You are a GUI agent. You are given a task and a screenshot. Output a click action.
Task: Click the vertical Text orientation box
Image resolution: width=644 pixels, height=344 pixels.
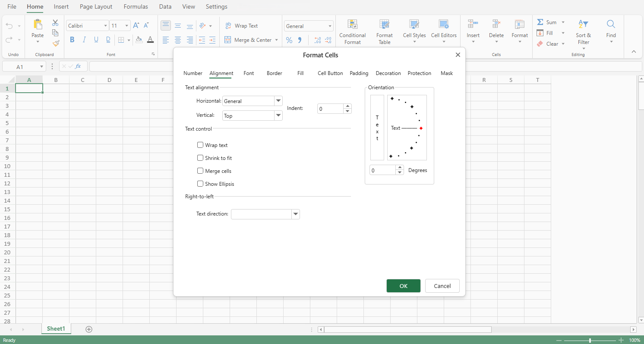coord(377,128)
